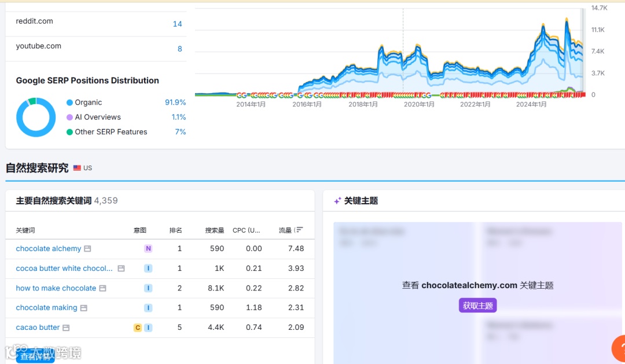Click Google SERP Positions Distribution heading
625x364 pixels.
tap(87, 80)
